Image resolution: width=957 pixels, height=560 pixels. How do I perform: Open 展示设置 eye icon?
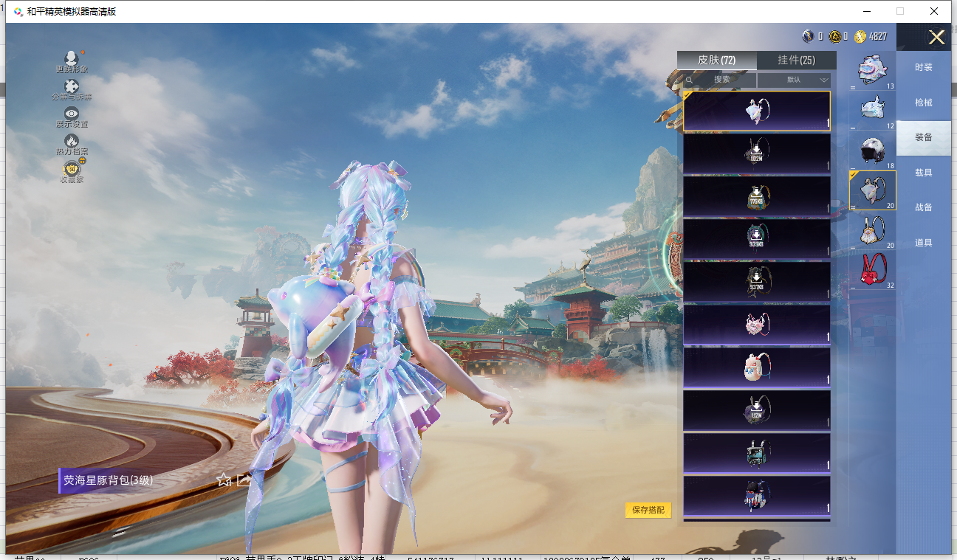point(72,113)
